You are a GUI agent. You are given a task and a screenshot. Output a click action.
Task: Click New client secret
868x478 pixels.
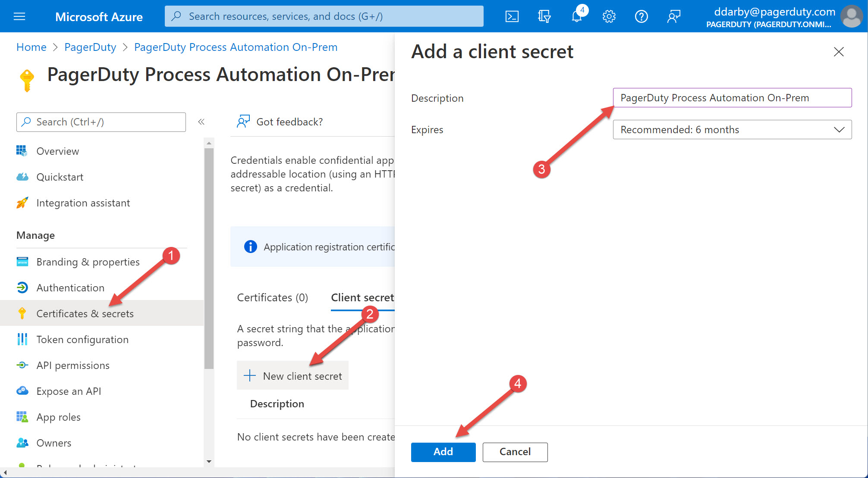click(x=293, y=375)
